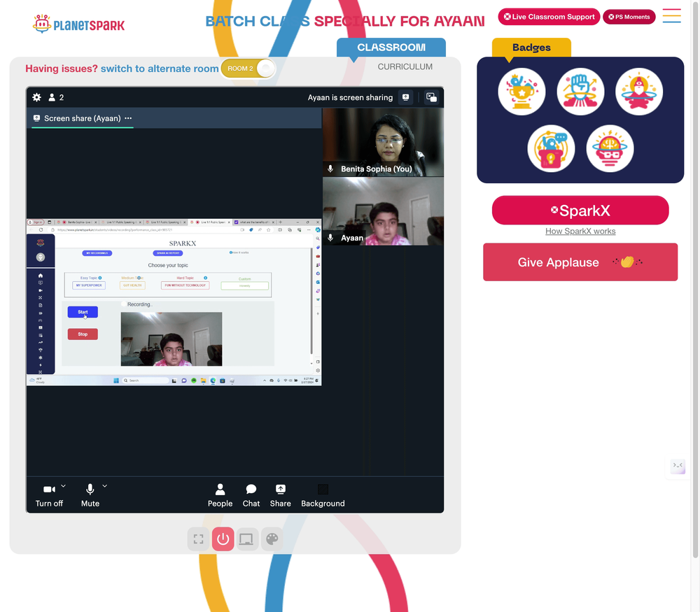The width and height of the screenshot is (700, 612).
Task: Expand camera options chevron next to Turn off
Action: (x=64, y=486)
